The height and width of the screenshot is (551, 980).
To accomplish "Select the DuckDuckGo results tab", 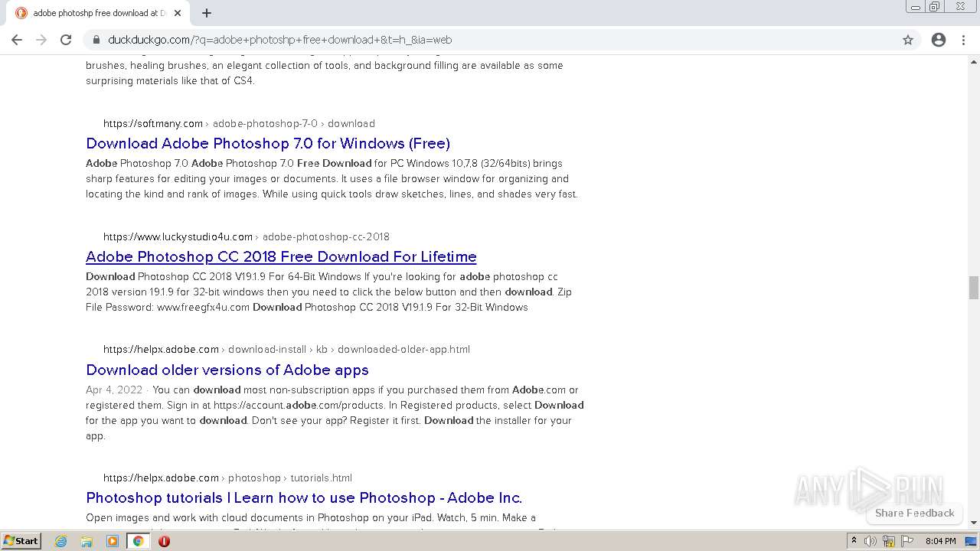I will click(98, 13).
